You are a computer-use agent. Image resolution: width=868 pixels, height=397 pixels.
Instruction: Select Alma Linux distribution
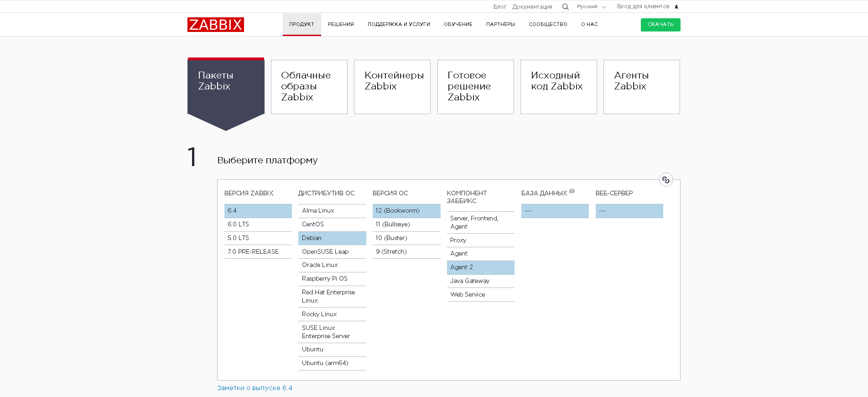click(332, 211)
